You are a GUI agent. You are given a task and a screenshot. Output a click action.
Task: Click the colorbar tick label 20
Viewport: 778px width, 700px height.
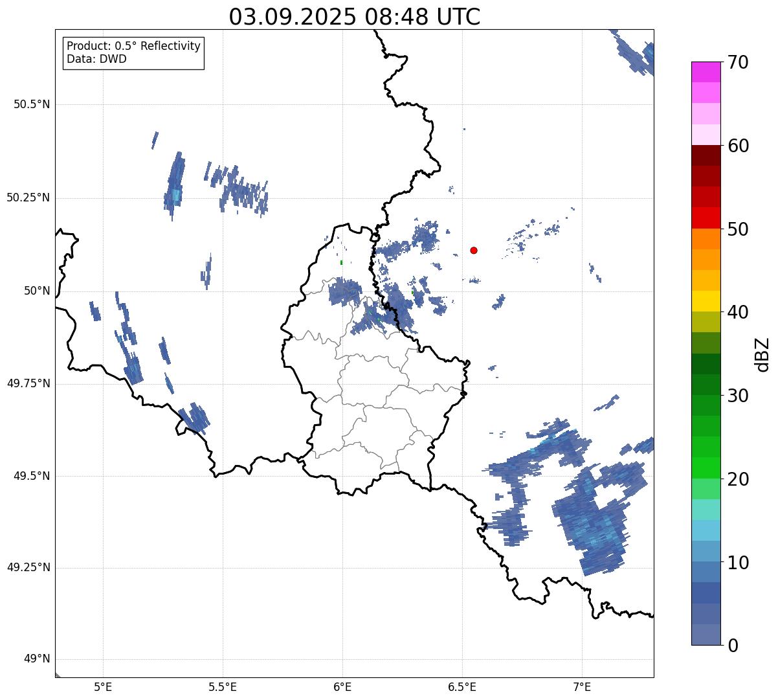(738, 479)
